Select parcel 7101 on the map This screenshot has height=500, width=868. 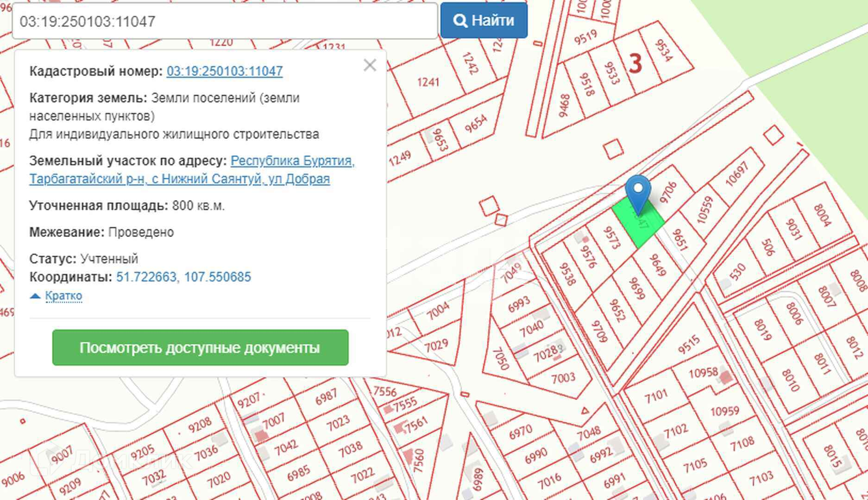[x=656, y=395]
